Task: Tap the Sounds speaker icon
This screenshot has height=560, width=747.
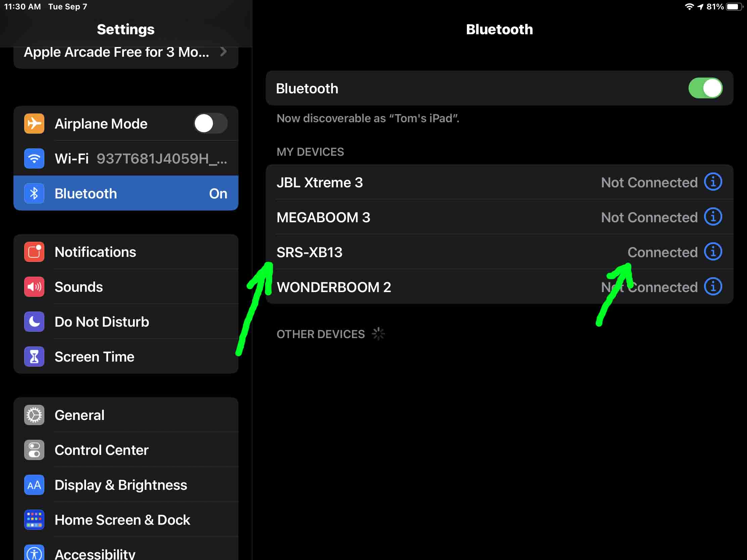Action: coord(34,287)
